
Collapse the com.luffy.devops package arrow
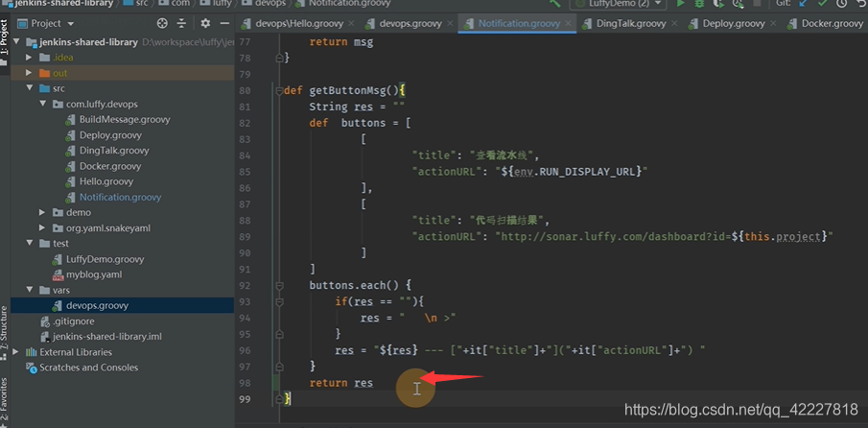pos(42,104)
